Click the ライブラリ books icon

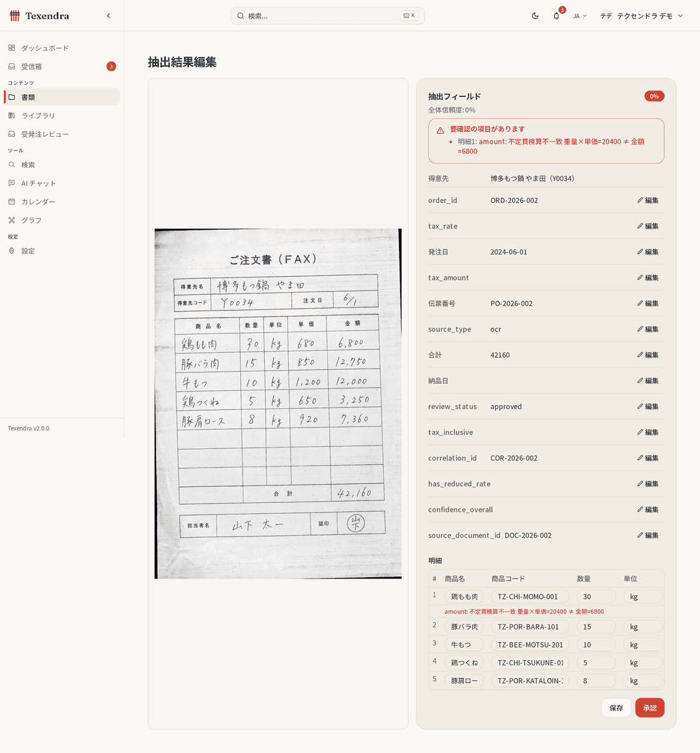(11, 116)
